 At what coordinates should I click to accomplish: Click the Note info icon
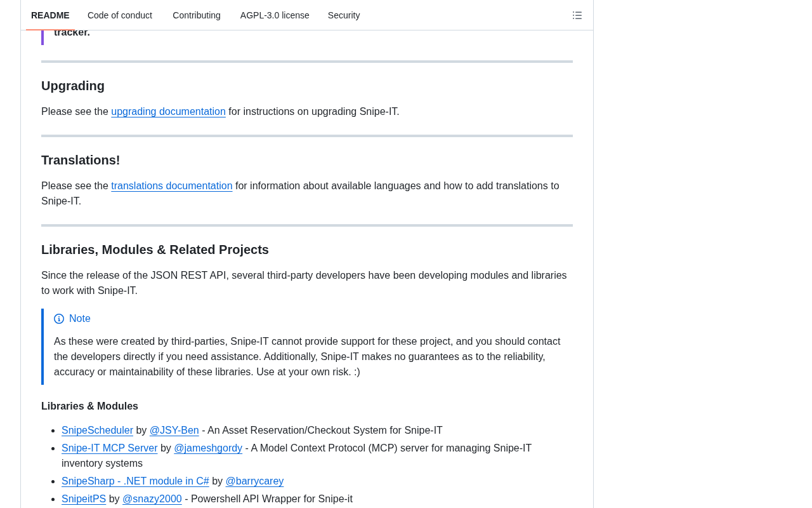coord(59,319)
